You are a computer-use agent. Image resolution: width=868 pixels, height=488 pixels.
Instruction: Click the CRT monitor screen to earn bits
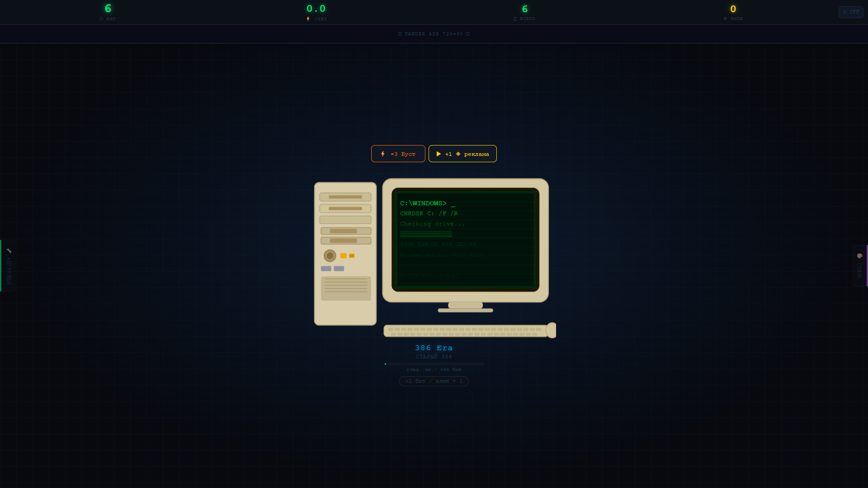tap(465, 239)
